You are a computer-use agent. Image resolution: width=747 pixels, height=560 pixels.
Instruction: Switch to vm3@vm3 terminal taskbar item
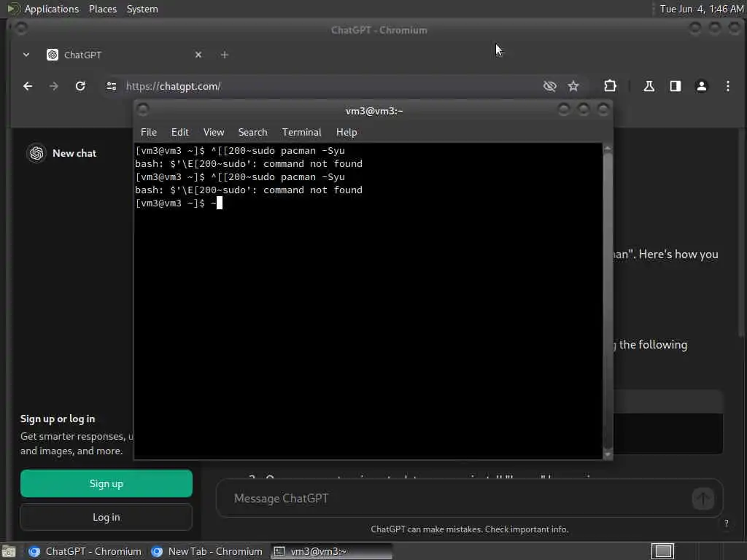coord(332,551)
